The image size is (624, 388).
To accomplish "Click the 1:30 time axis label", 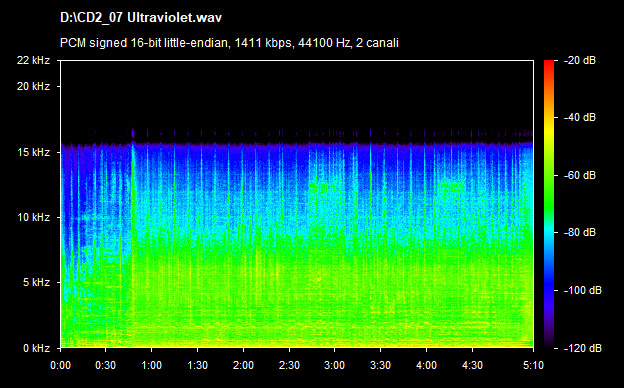I will click(x=197, y=365).
